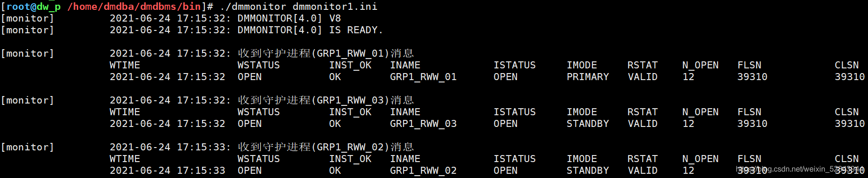Click the /home/dmdba/dmdbms/bin path
868x178 pixels.
(134, 7)
